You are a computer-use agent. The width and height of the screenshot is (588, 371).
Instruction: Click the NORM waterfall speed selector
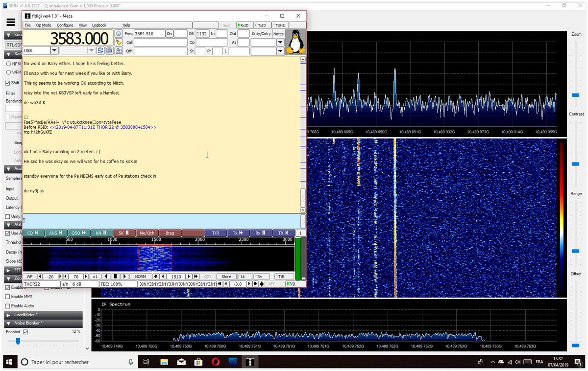(x=141, y=277)
